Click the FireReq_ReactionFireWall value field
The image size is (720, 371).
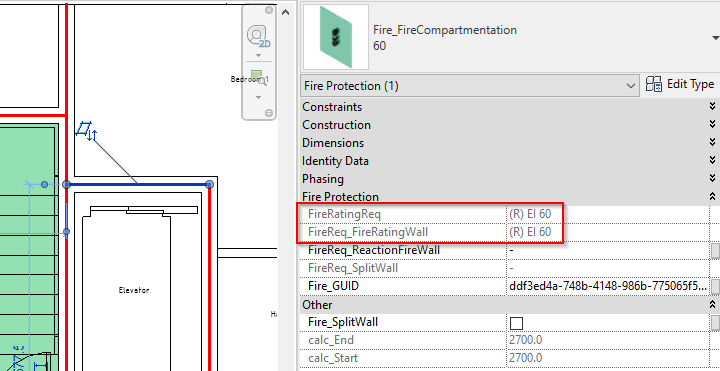point(608,250)
